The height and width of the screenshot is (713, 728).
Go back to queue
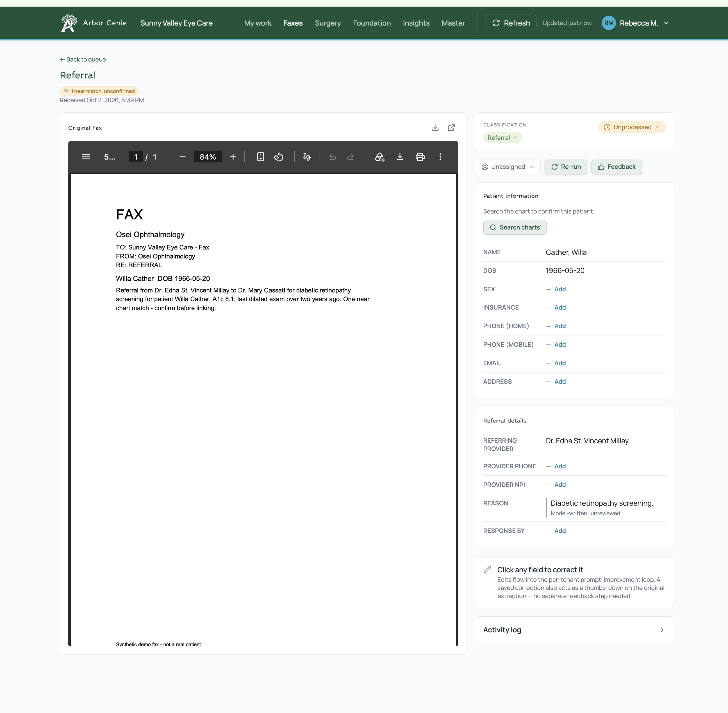pyautogui.click(x=83, y=59)
